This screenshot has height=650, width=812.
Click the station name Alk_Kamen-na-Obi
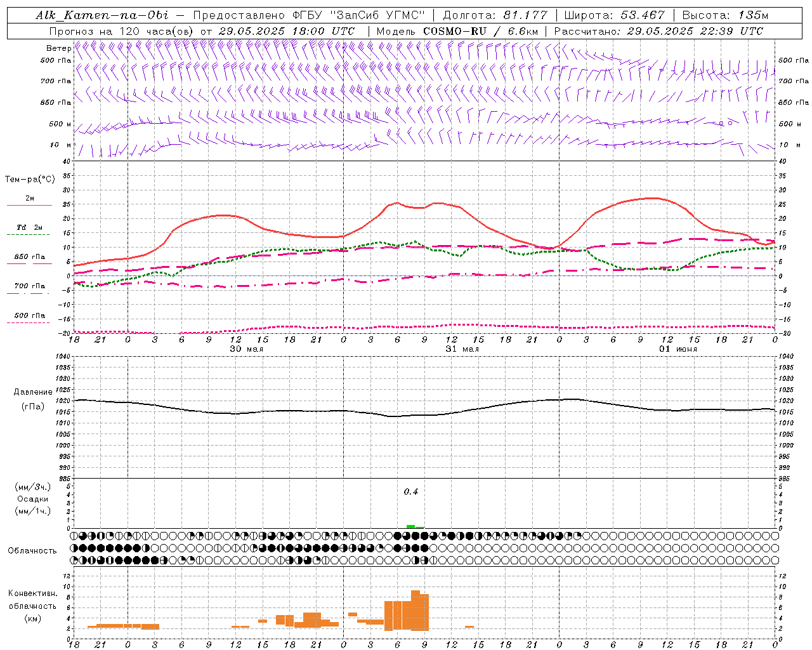pos(101,15)
